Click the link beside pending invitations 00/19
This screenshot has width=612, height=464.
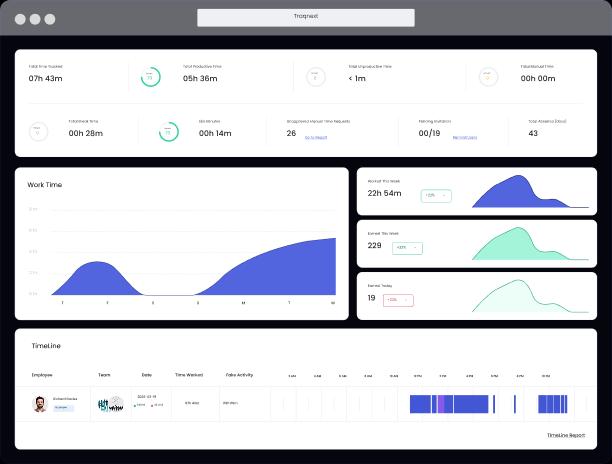click(464, 137)
